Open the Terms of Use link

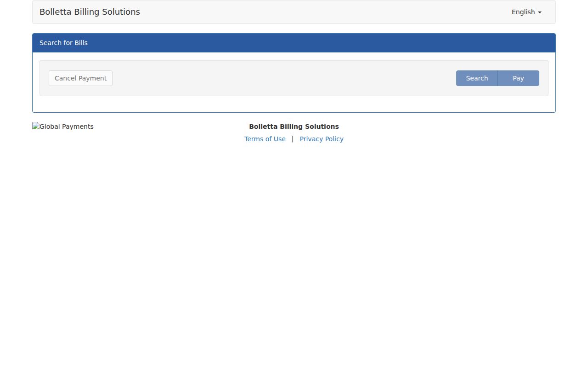[x=265, y=139]
